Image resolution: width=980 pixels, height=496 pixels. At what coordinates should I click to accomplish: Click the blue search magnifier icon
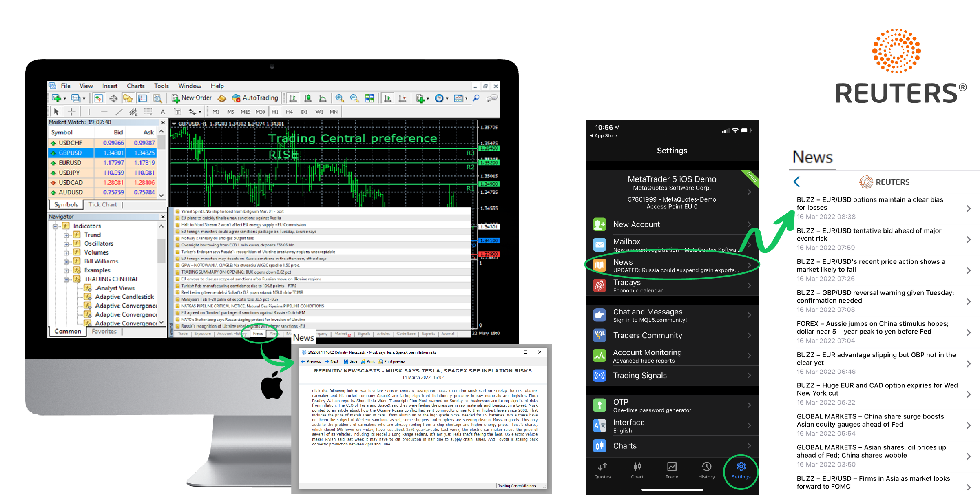[x=476, y=98]
